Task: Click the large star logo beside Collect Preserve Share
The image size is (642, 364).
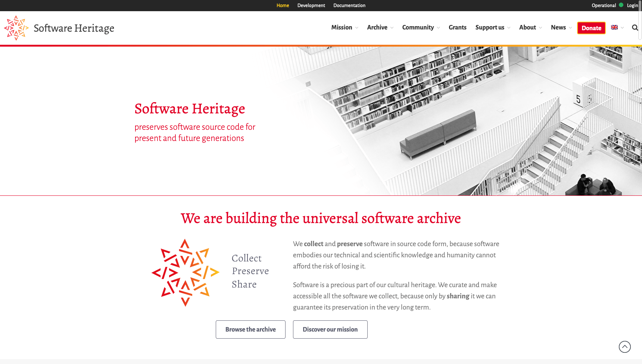Action: click(x=185, y=273)
